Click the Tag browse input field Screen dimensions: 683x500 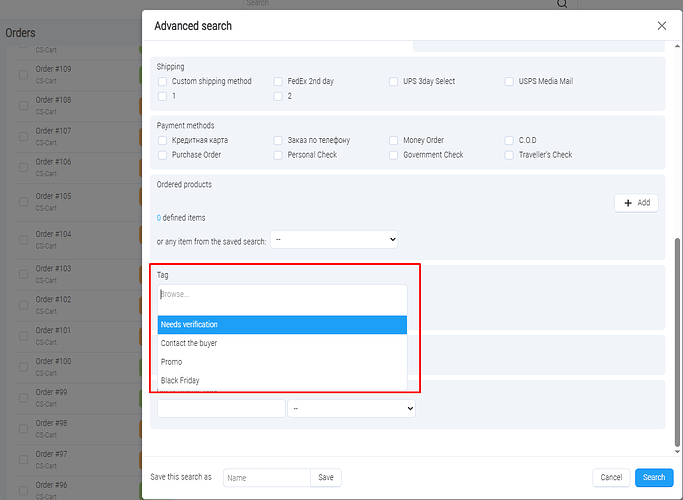click(x=282, y=295)
